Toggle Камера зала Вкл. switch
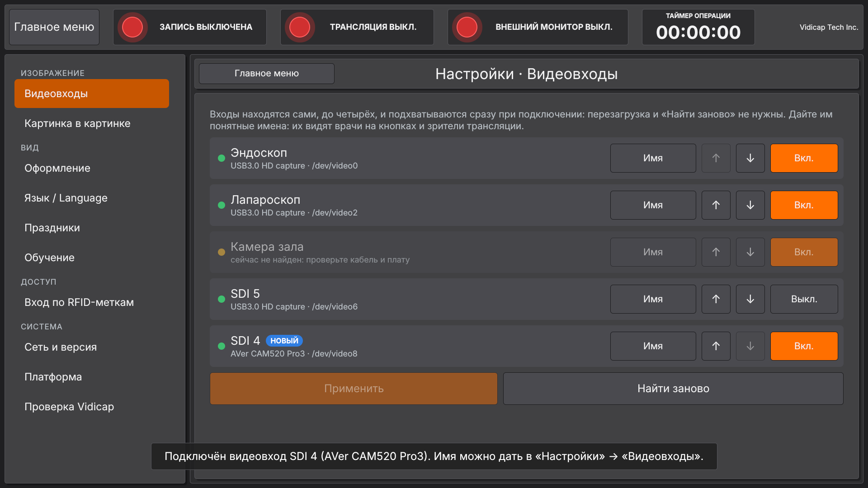The image size is (868, 488). tap(804, 252)
